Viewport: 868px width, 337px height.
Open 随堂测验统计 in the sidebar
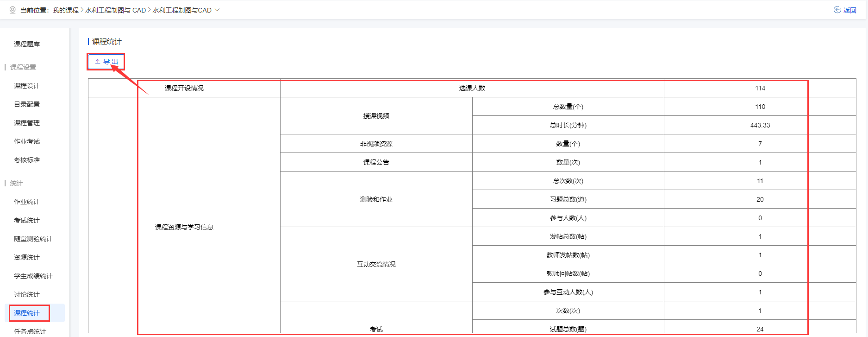pyautogui.click(x=33, y=239)
